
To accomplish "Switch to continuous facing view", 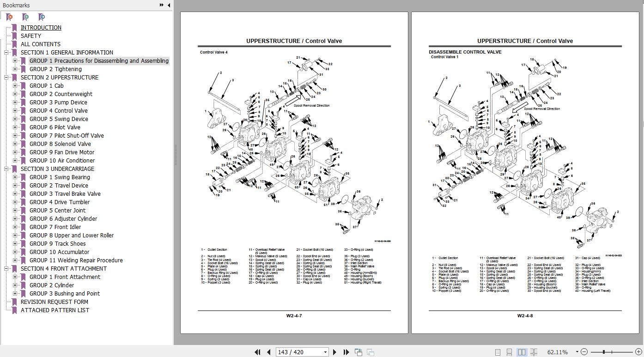I will click(534, 352).
